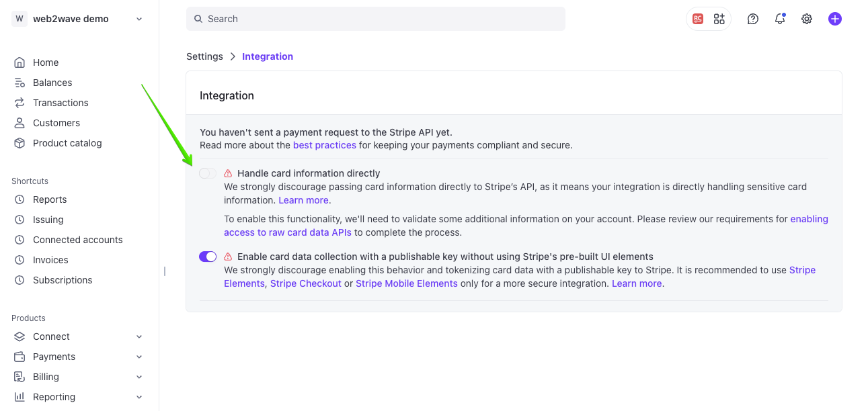The width and height of the screenshot is (868, 411).
Task: Click the Subscriptions clock icon
Action: tap(19, 280)
